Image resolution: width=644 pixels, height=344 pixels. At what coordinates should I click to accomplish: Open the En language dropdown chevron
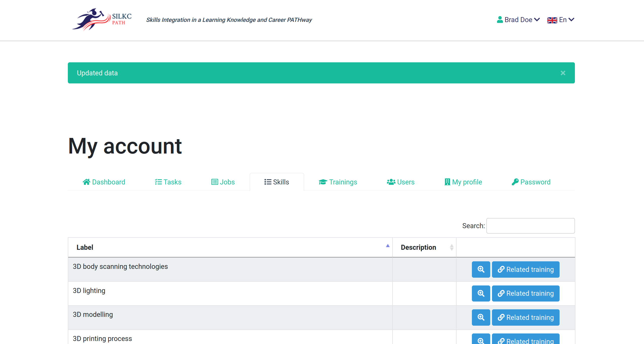571,20
